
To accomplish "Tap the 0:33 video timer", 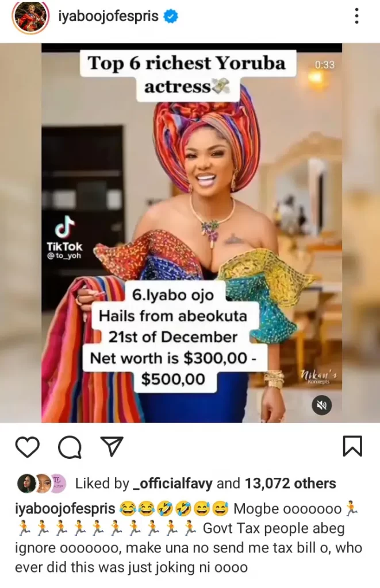I will pos(324,65).
